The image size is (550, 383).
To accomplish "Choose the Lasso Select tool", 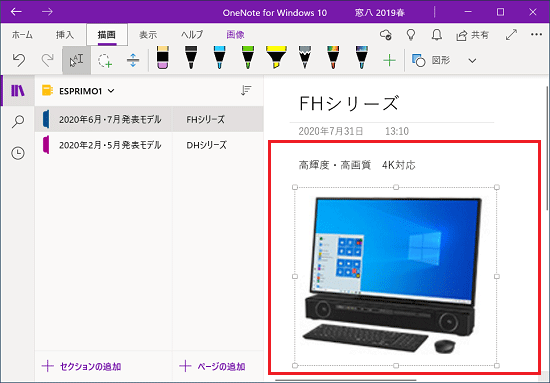I will 105,60.
